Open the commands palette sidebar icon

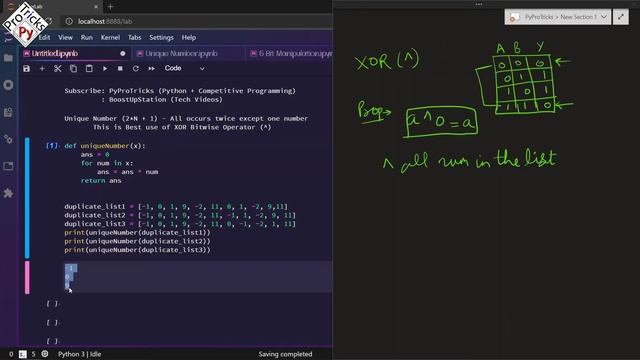tap(8, 112)
